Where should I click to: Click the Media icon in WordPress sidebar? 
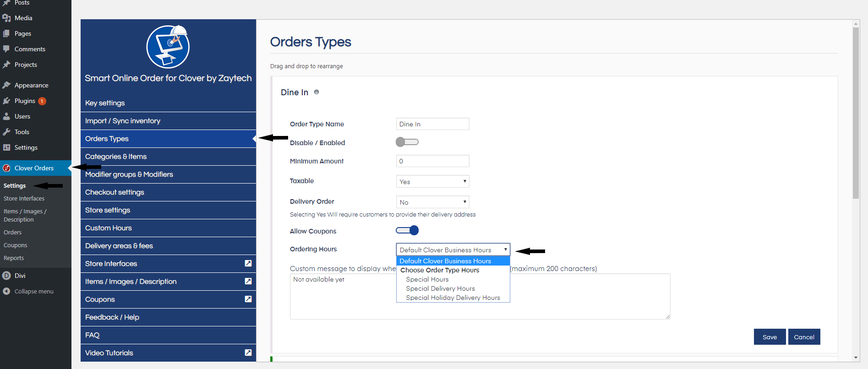click(6, 18)
